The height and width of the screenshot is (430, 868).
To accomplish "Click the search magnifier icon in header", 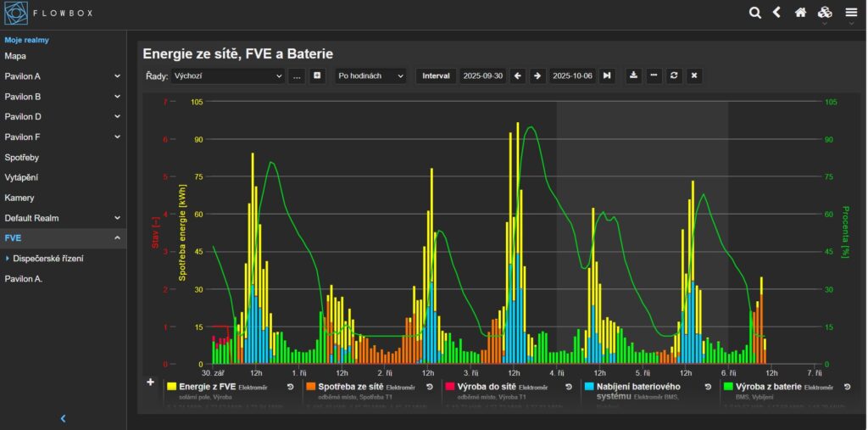I will [x=755, y=12].
